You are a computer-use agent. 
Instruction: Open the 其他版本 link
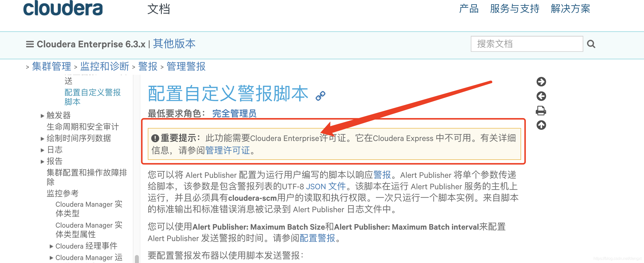[x=174, y=44]
